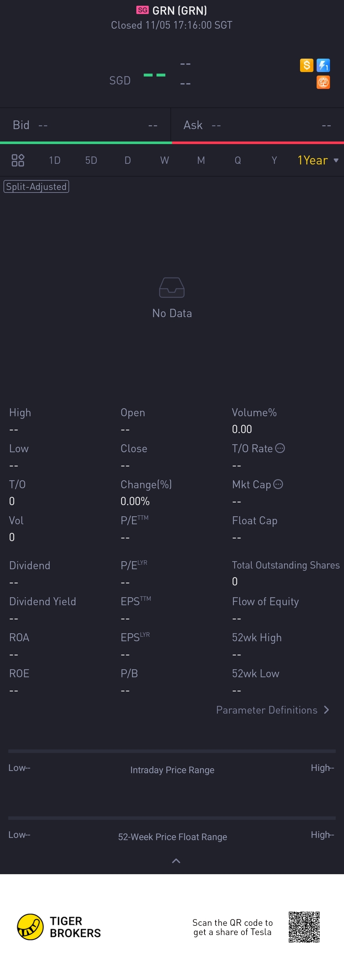Click the yellow dollar sign badge
344x980 pixels.
306,65
